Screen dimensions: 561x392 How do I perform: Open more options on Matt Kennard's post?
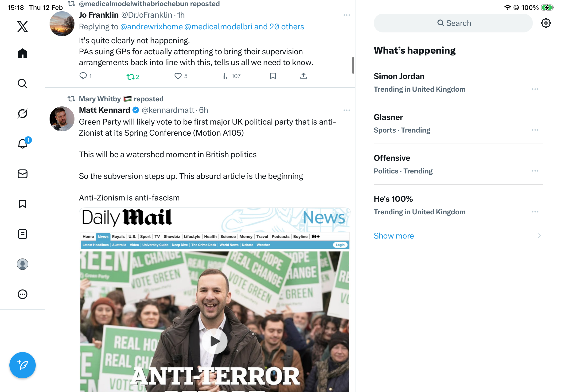coord(347,110)
